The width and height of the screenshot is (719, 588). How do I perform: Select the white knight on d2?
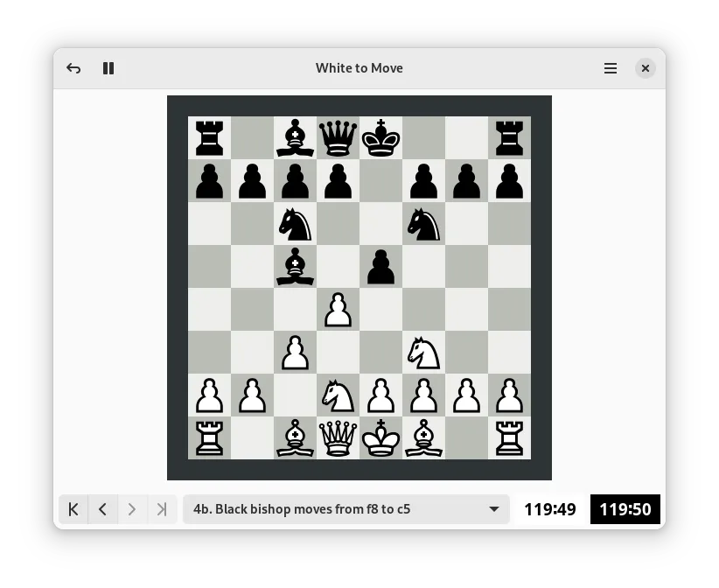[338, 395]
